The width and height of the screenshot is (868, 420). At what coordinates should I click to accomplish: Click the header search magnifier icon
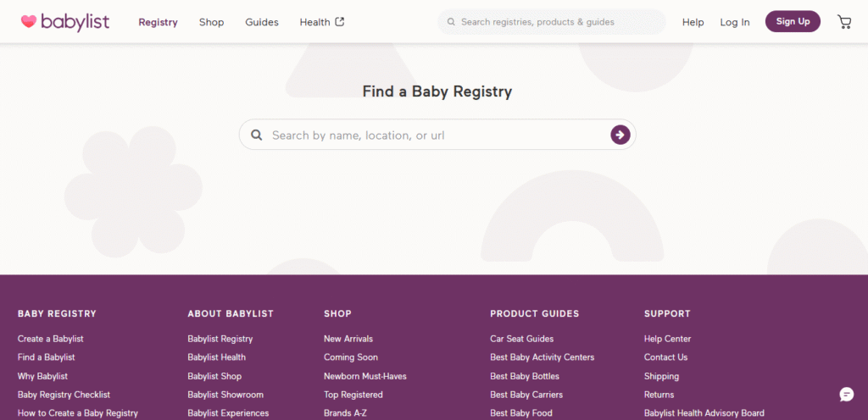[451, 22]
